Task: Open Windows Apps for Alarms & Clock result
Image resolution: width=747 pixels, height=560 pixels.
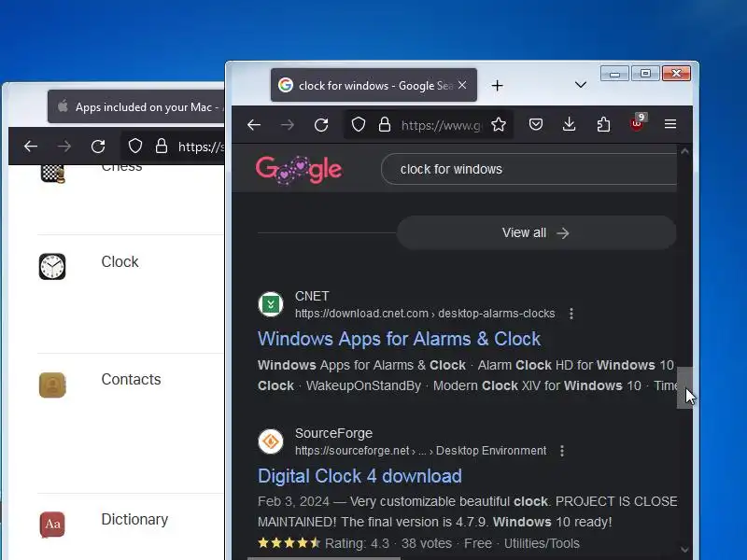Action: click(400, 339)
